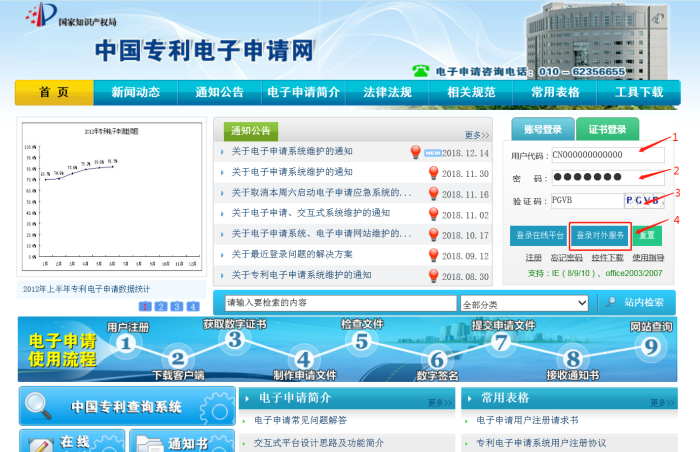Go to slide 2 of the chart carousel
The width and height of the screenshot is (700, 452).
[x=161, y=306]
